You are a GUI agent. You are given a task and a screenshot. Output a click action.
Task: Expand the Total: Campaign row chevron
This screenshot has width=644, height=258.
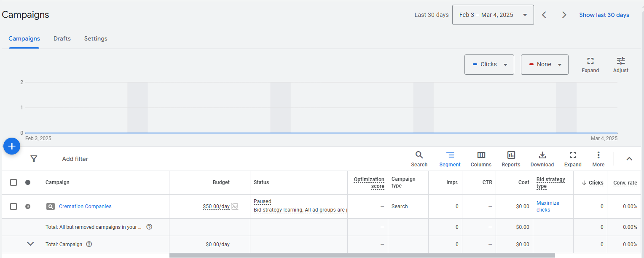30,244
